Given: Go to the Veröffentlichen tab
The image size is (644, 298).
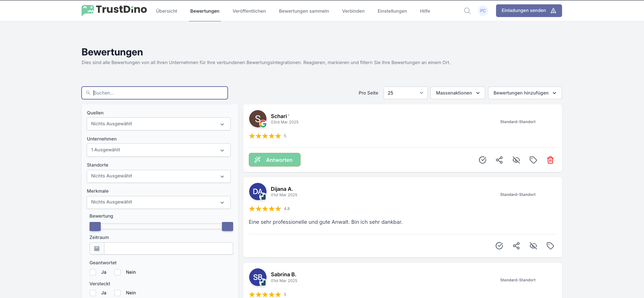Looking at the screenshot, I should tap(249, 11).
